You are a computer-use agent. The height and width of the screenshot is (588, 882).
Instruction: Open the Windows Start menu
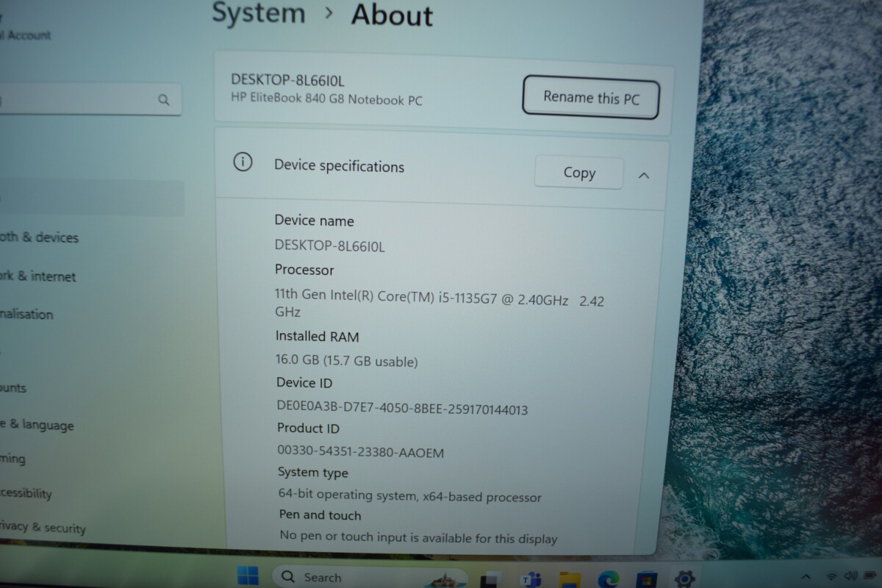click(248, 576)
